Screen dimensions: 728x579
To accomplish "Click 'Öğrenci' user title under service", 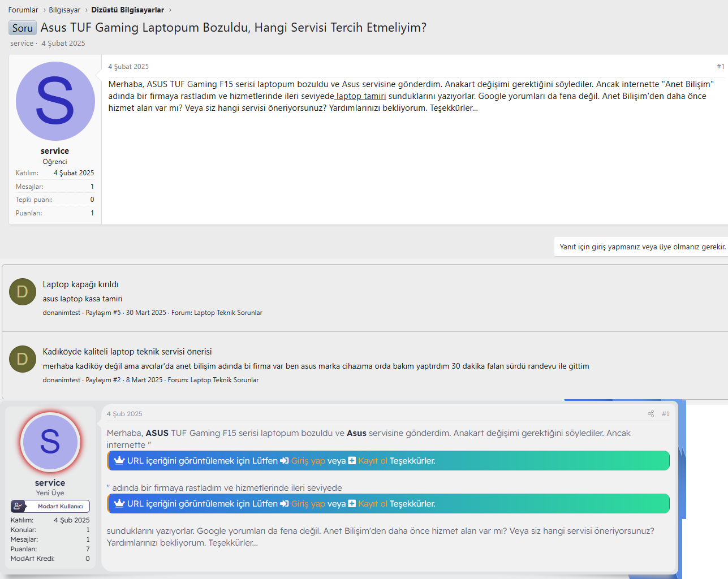I will pos(55,162).
